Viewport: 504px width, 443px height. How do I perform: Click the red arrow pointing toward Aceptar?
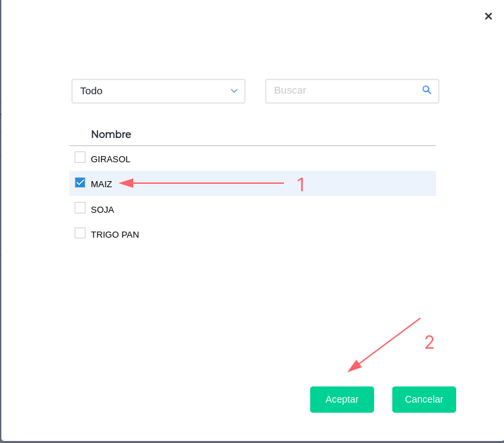tap(384, 344)
